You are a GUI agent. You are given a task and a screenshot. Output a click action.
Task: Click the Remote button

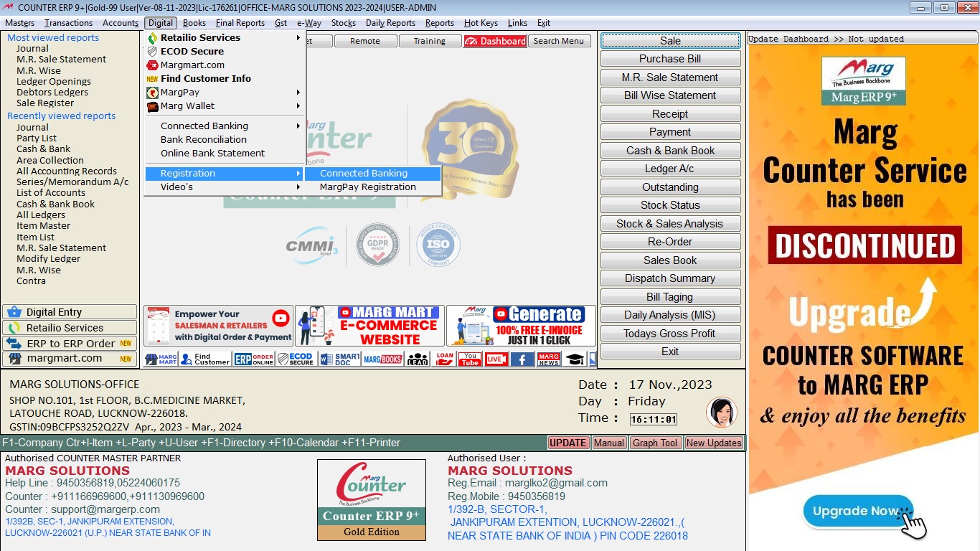pyautogui.click(x=365, y=41)
